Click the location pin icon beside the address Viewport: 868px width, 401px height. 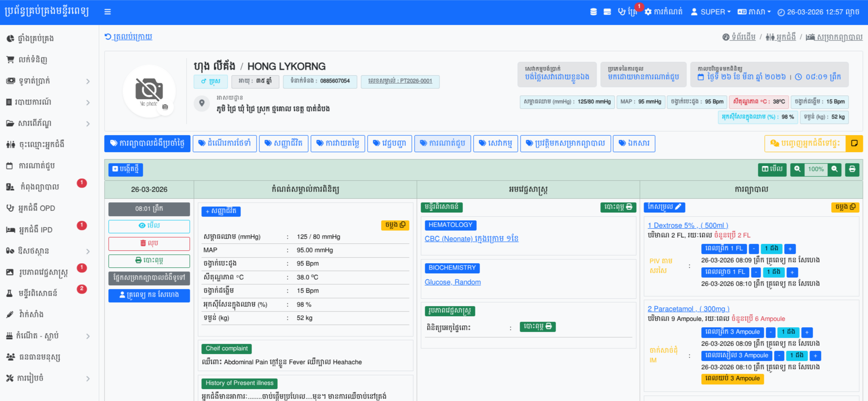(201, 103)
